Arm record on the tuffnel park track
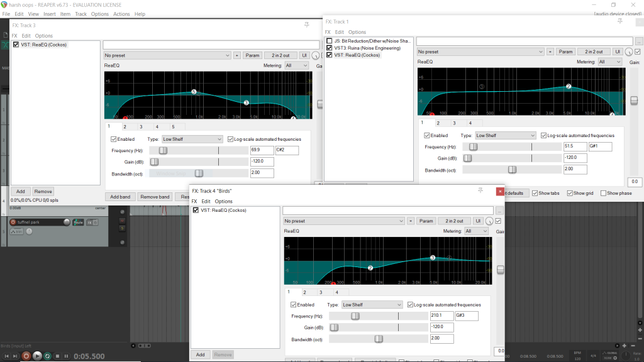Viewport: 644px width, 362px height. click(x=13, y=222)
